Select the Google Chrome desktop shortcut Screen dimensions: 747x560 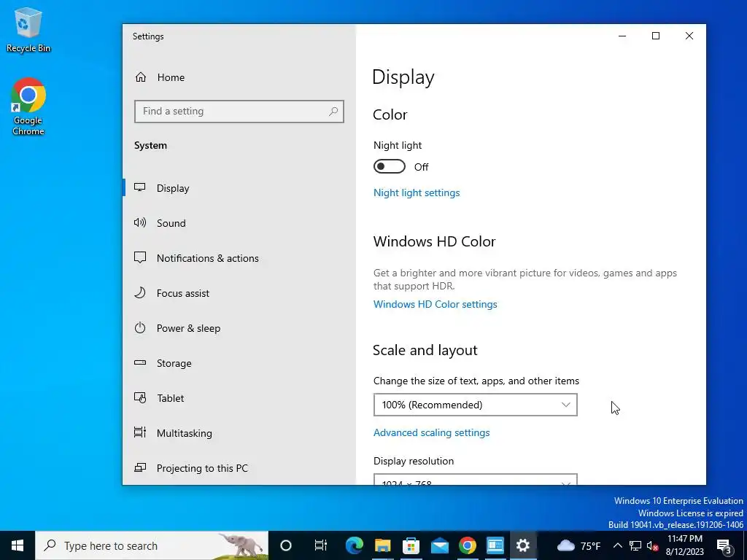coord(28,106)
